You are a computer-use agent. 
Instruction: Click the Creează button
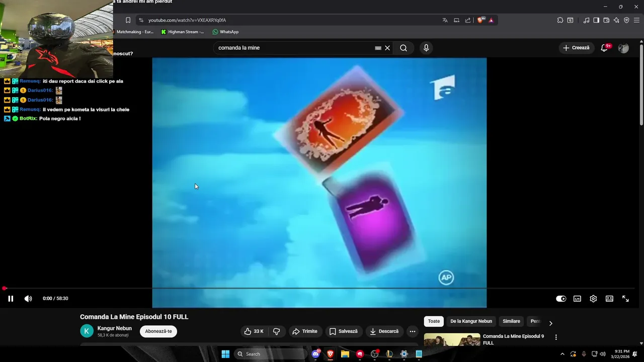pos(576,48)
